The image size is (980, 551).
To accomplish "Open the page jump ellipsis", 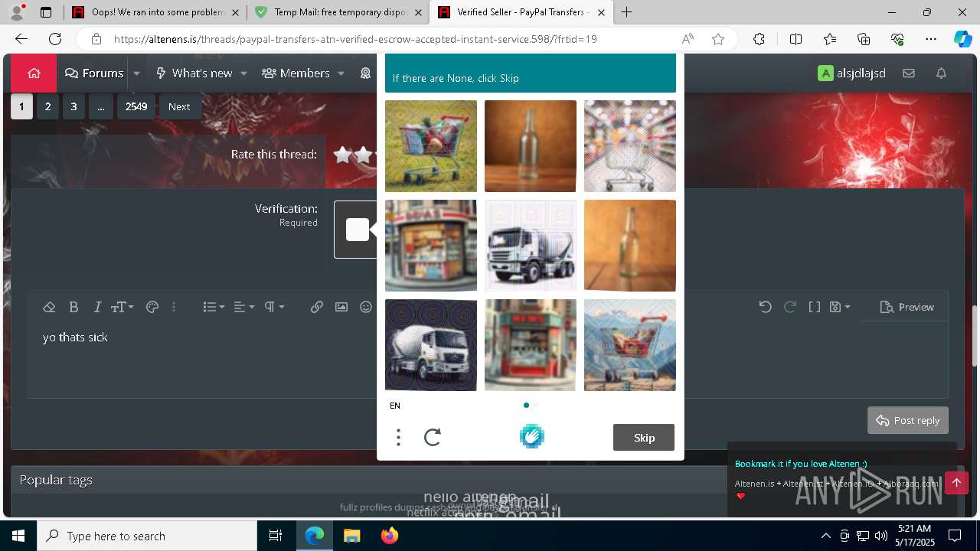I will (100, 106).
